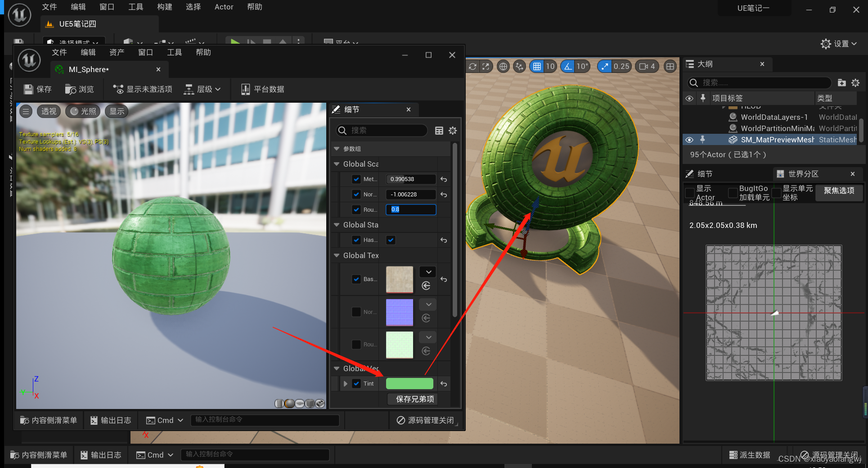
Task: Toggle visibility eye for SM_MatPreviewMesh
Action: click(689, 140)
